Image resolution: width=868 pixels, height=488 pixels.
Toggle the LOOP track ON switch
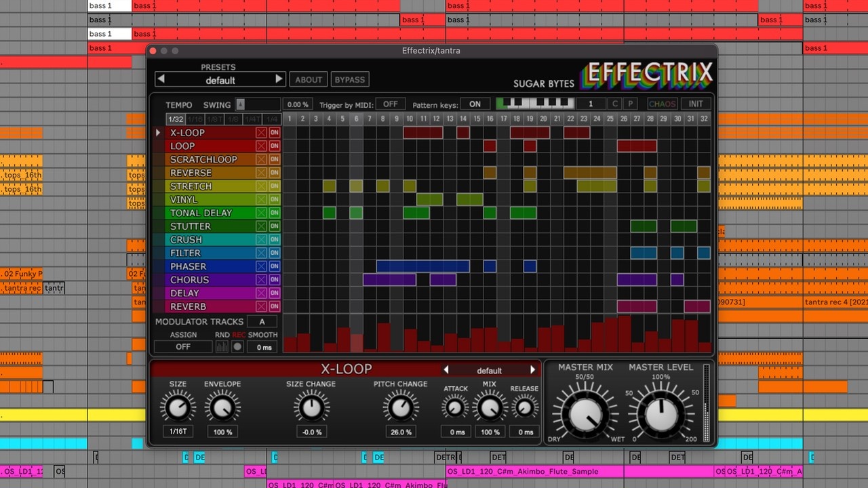pyautogui.click(x=275, y=146)
